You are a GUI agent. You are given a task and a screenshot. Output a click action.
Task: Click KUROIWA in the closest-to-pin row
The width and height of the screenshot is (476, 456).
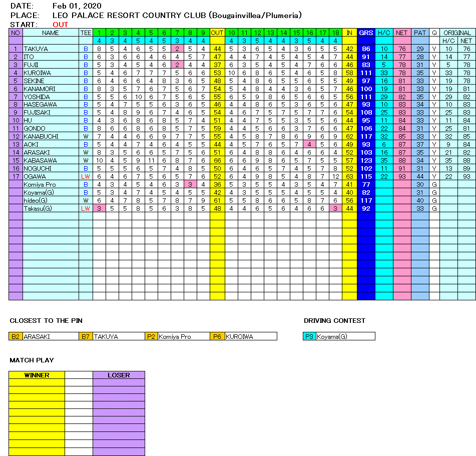coord(240,337)
